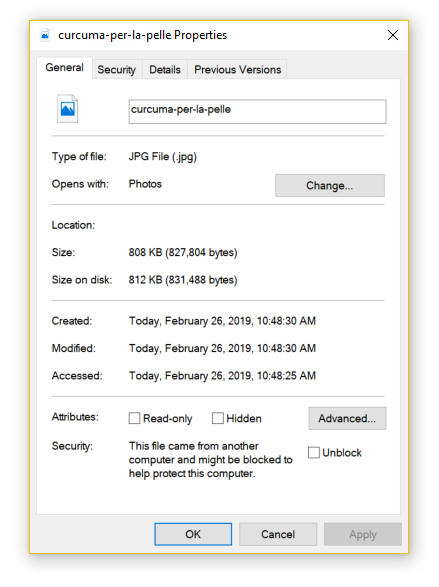This screenshot has width=439, height=587.
Task: Click the filename field curcuma-per-la-pelle
Action: [257, 111]
